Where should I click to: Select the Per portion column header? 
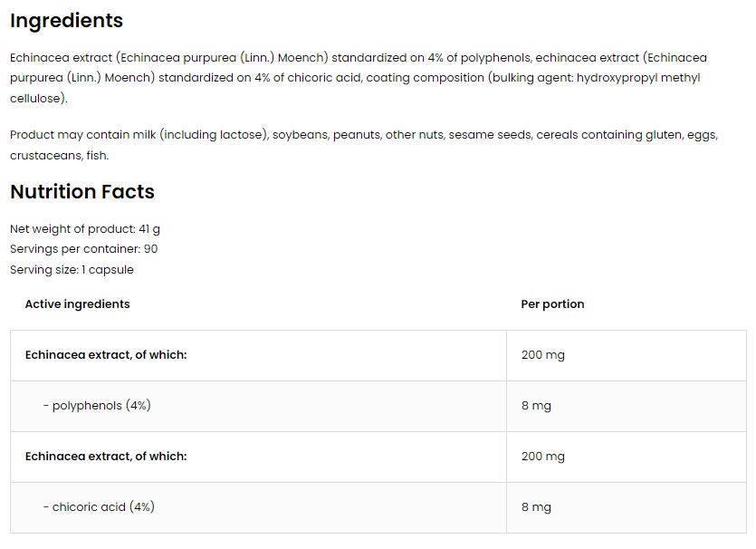pyautogui.click(x=552, y=303)
